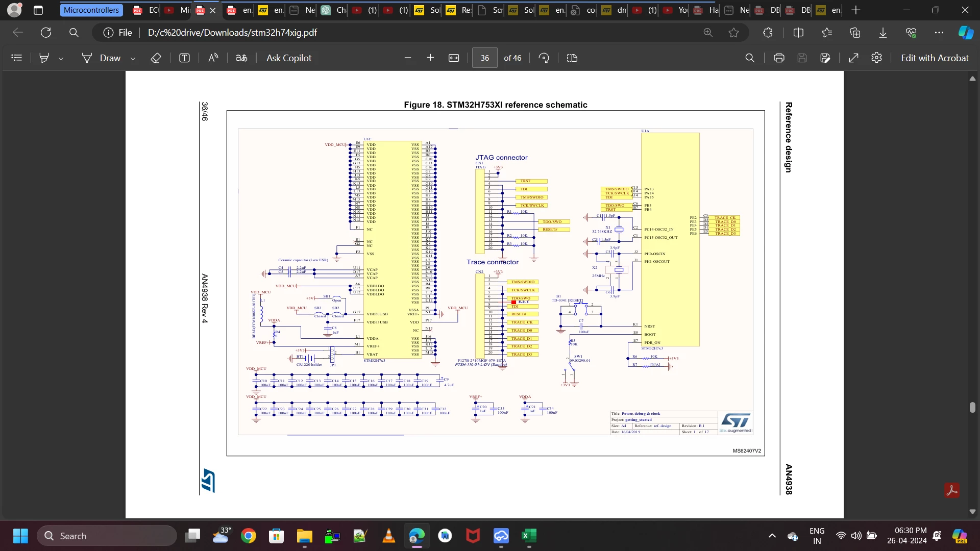The width and height of the screenshot is (980, 551).
Task: Expand Draw tool options arrow
Action: pyautogui.click(x=133, y=58)
